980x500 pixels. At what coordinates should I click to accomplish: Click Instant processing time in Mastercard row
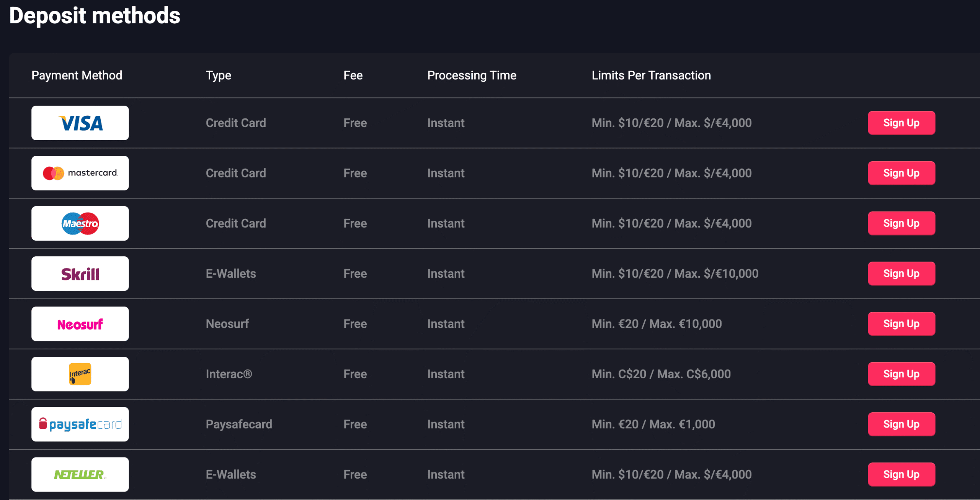[x=446, y=173]
